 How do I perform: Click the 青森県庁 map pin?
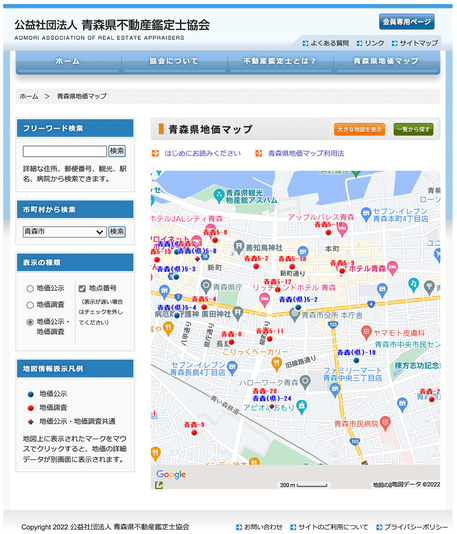(x=206, y=286)
